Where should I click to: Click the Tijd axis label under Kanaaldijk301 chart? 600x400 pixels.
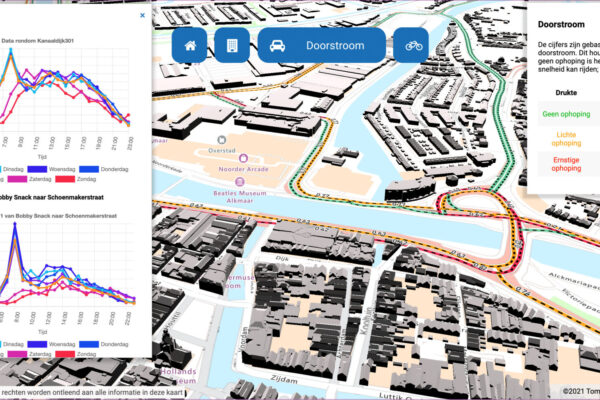(42, 157)
